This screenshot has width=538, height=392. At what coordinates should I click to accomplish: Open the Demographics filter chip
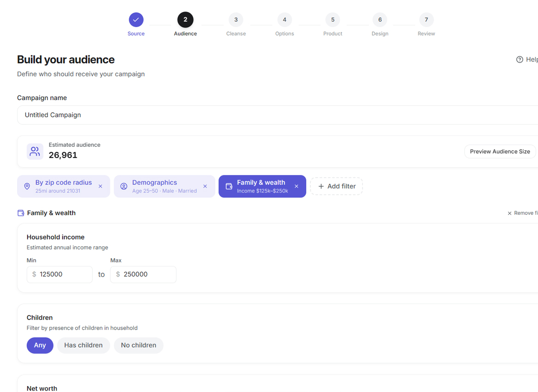(164, 186)
